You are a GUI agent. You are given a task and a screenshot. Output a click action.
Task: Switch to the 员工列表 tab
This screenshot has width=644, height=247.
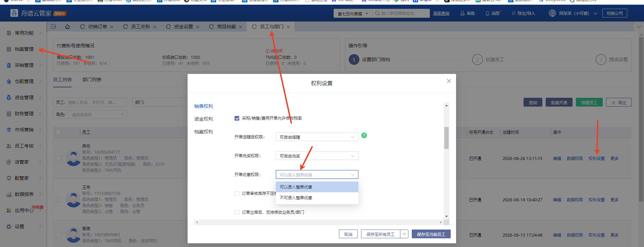click(x=62, y=80)
